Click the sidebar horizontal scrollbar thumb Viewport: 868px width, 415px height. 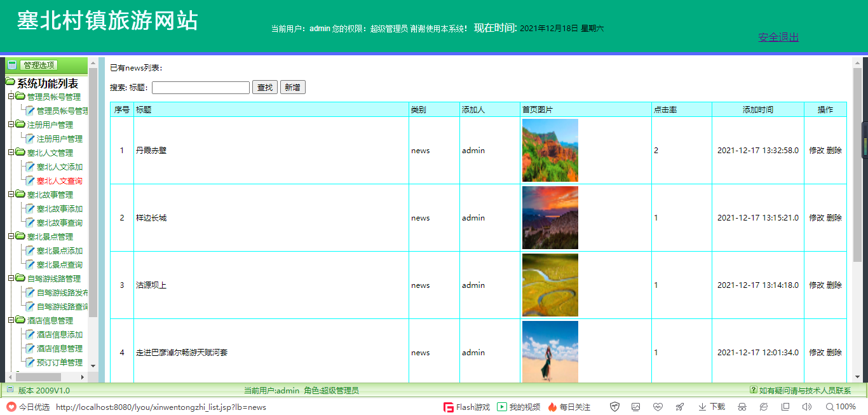[x=39, y=377]
